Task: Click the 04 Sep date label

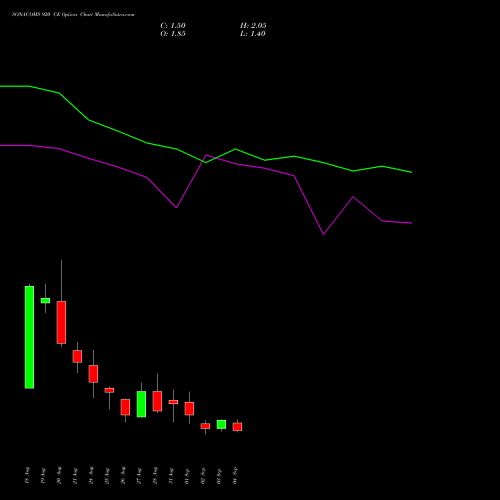Action: pyautogui.click(x=235, y=475)
